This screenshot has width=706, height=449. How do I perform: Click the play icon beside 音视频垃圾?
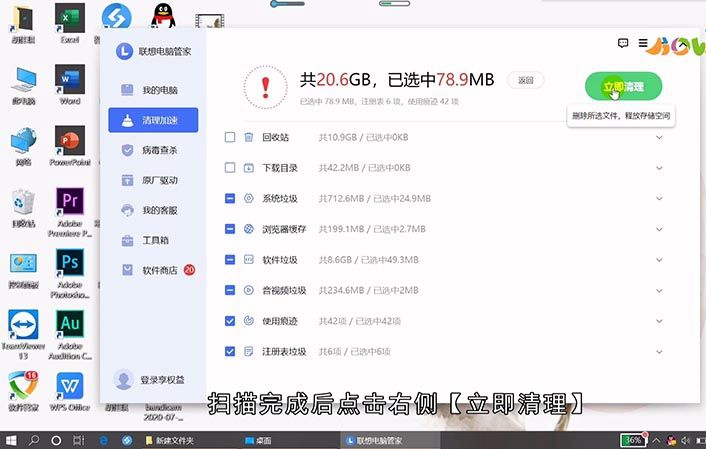(x=249, y=290)
